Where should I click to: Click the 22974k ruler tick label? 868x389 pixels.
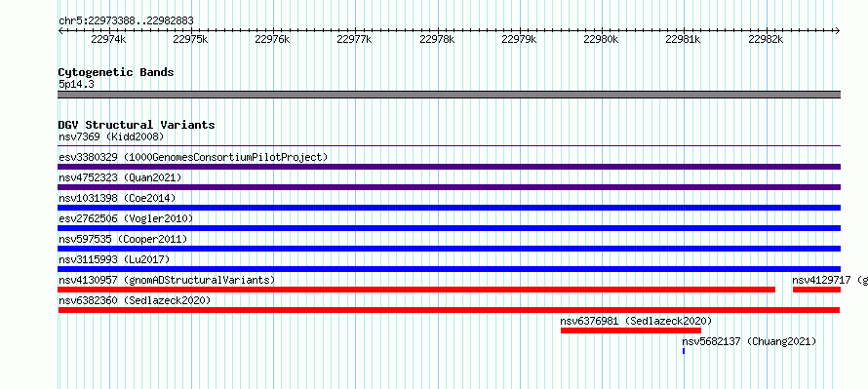[108, 39]
